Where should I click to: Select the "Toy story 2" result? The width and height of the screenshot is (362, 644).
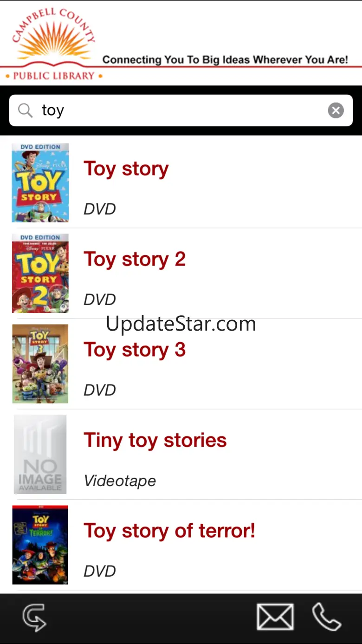[135, 259]
